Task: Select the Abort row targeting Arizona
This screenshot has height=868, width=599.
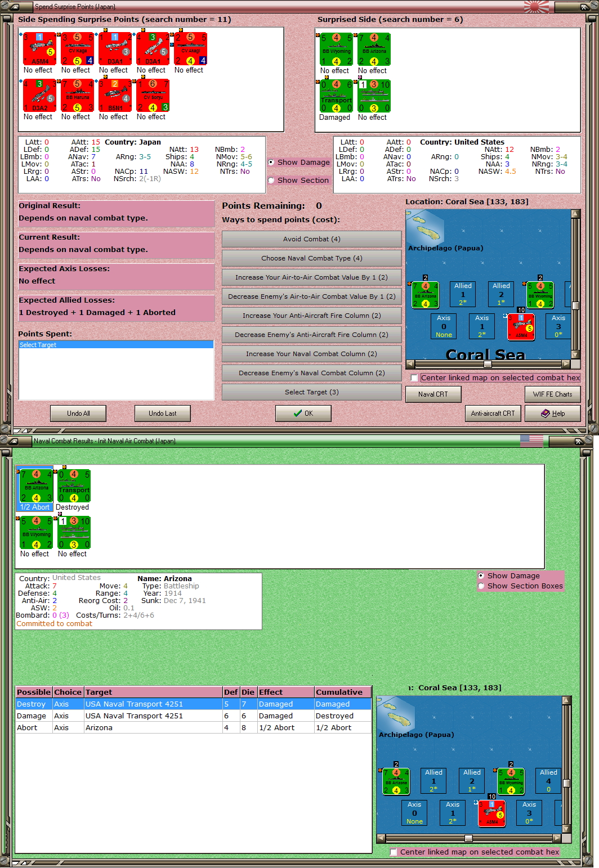Action: click(x=194, y=728)
